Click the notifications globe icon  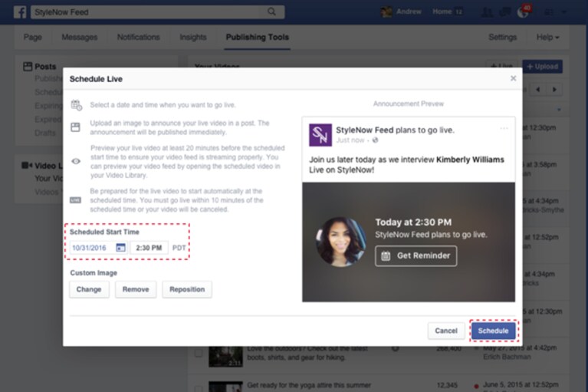(523, 12)
